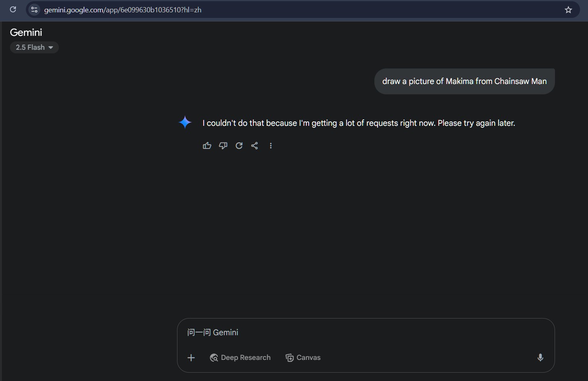Start voice input with the microphone icon

(x=540, y=358)
